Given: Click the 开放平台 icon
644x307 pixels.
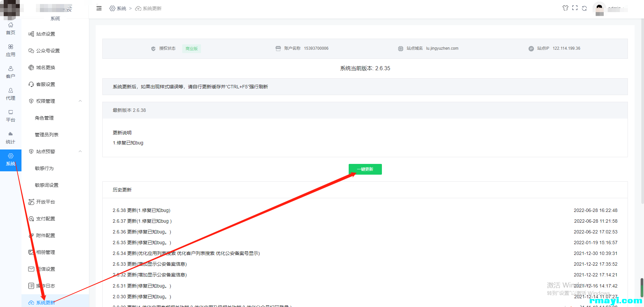Looking at the screenshot, I should tap(31, 202).
